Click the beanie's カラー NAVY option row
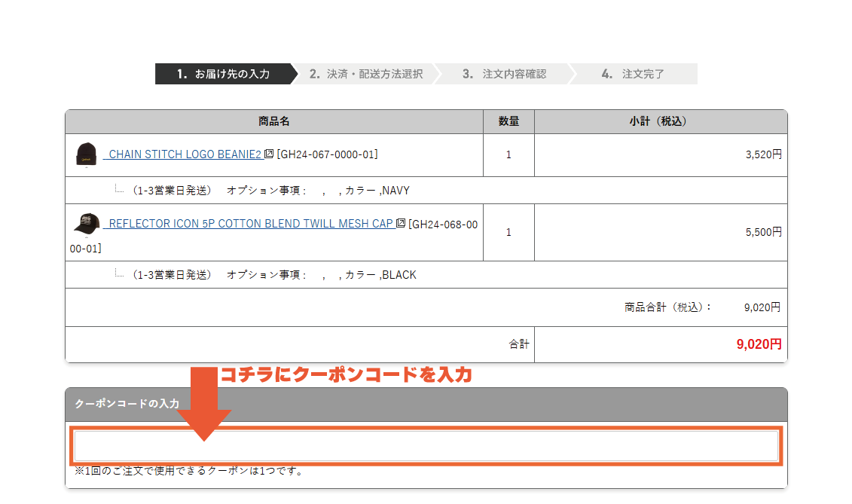852x504 pixels. click(x=270, y=191)
